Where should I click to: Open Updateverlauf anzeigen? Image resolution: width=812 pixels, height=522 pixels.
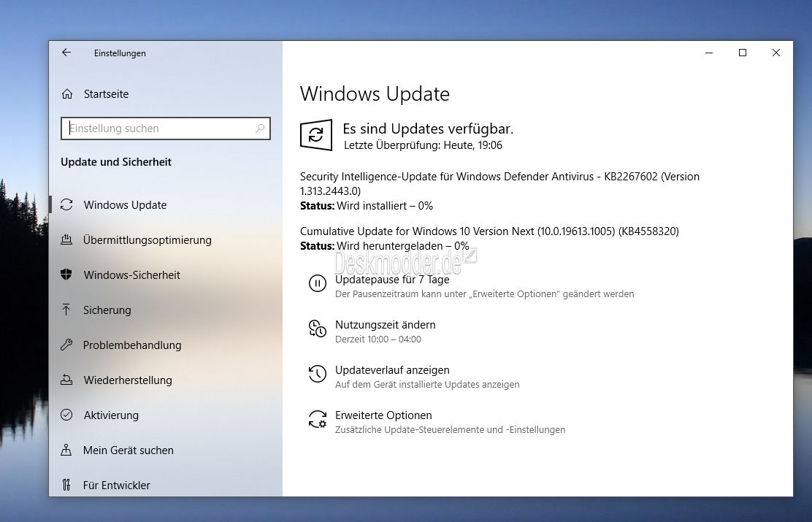point(392,369)
